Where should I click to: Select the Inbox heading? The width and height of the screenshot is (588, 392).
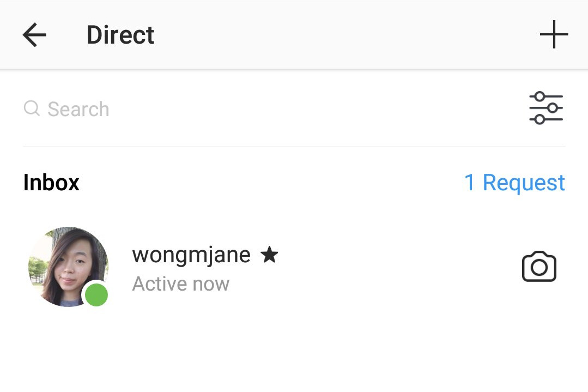click(51, 183)
